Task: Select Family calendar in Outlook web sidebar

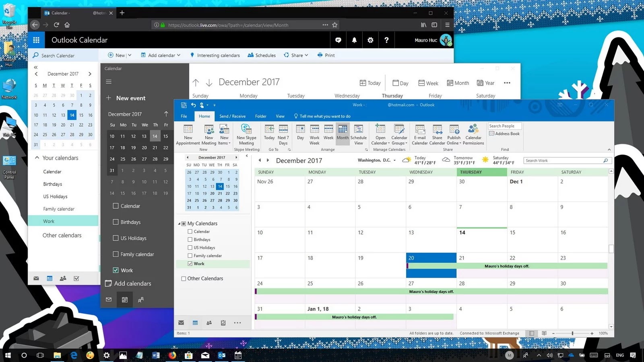Action: pos(59,209)
